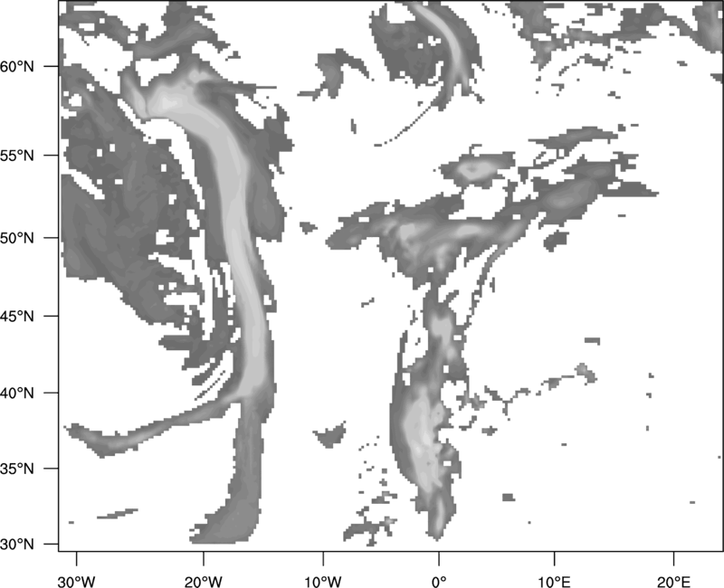Click the 40°N latitude label
Viewport: 724px width, 588px height.
[x=17, y=394]
